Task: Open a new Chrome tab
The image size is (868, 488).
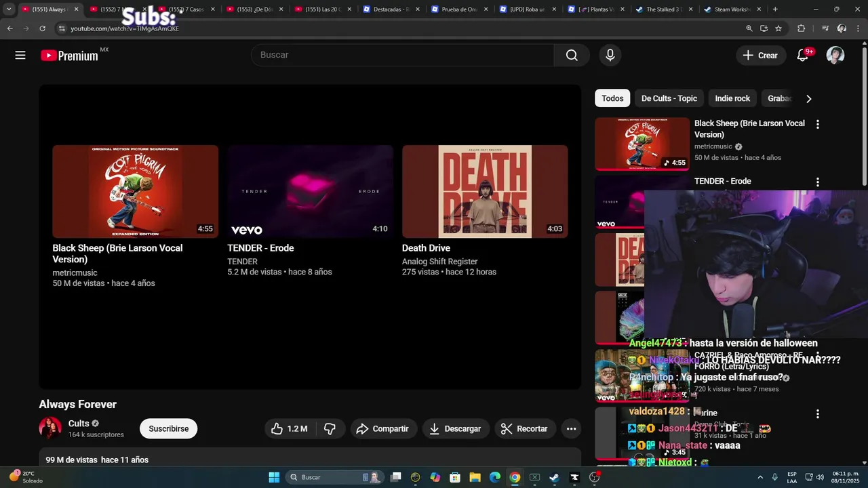Action: point(775,9)
